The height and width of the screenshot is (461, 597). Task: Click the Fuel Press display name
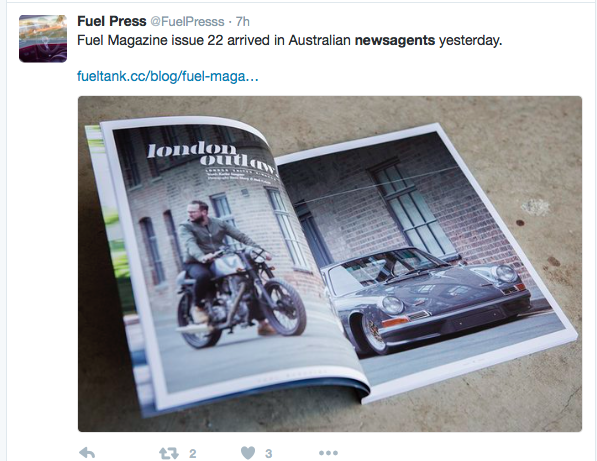112,21
